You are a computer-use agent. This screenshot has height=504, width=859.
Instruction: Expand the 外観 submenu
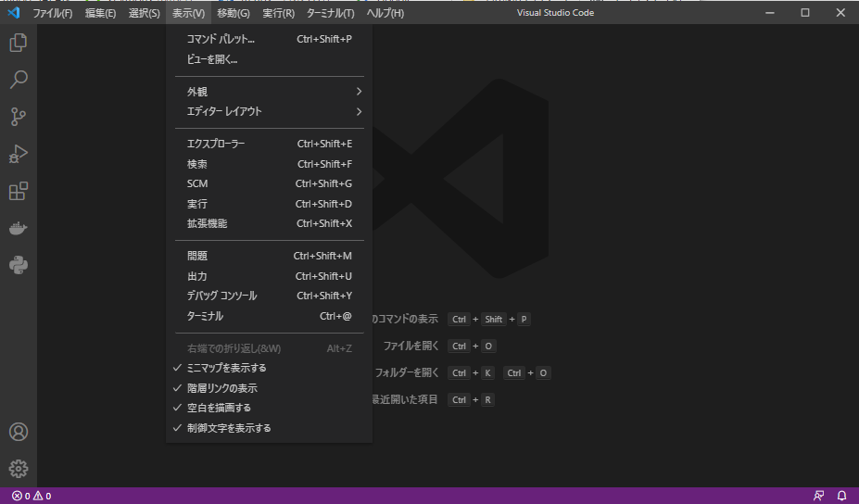pyautogui.click(x=269, y=92)
